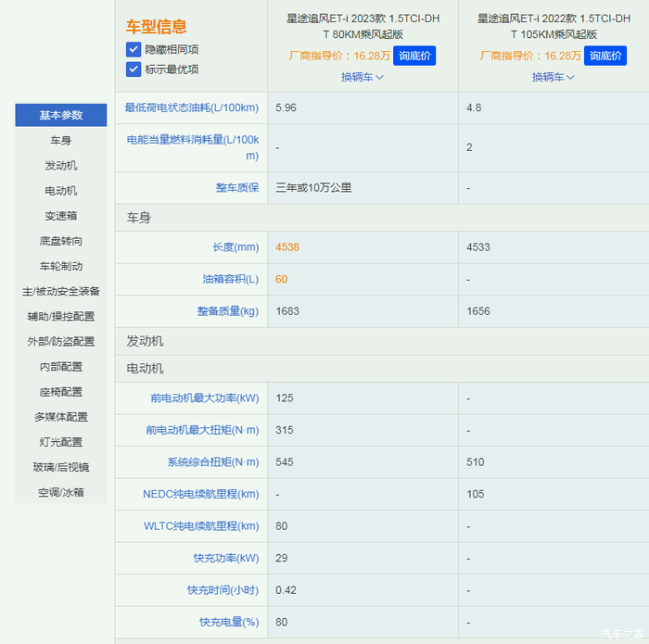Jump to 主/被动安全装备 section
This screenshot has width=649, height=644.
click(61, 291)
